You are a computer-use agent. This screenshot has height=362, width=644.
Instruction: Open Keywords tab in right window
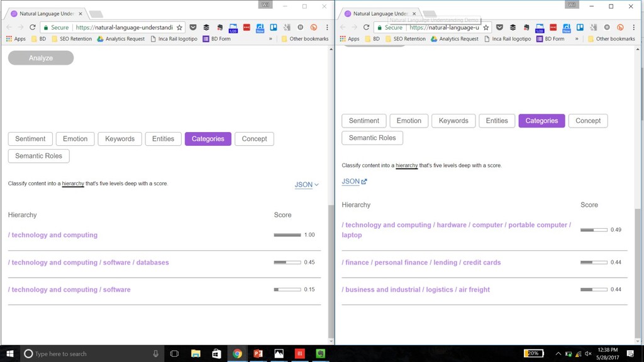click(x=453, y=121)
